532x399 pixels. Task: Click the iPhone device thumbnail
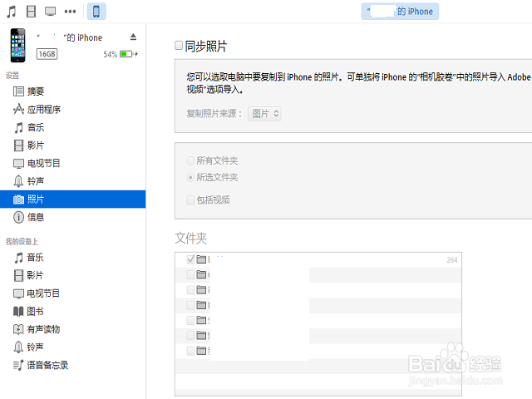(18, 46)
